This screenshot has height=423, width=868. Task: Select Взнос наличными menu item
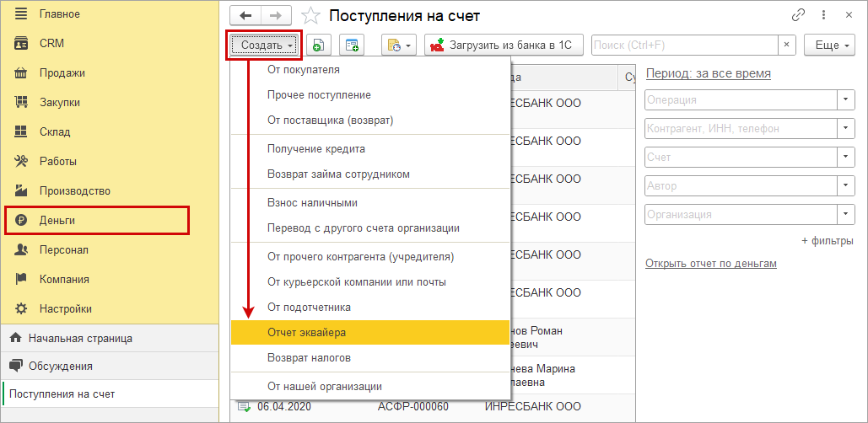click(x=369, y=203)
